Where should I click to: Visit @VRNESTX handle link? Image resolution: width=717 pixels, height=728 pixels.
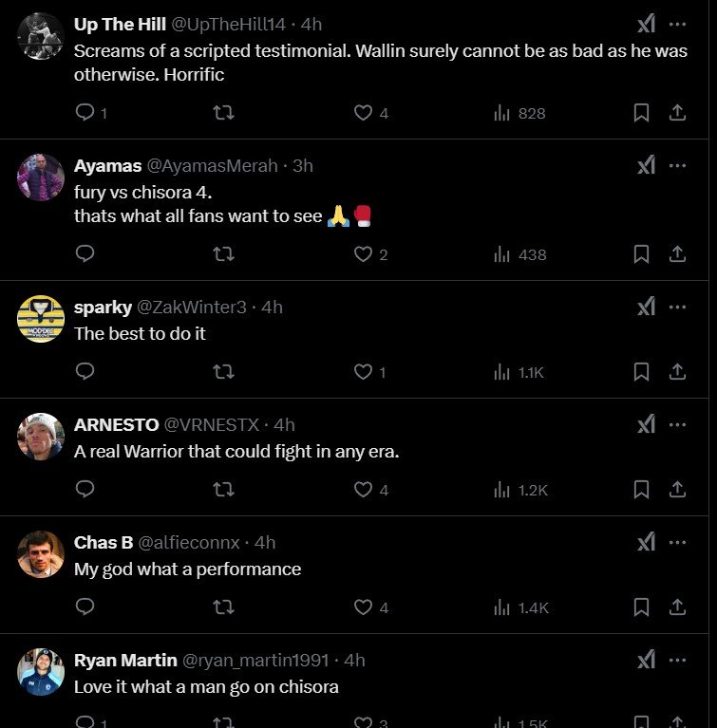217,424
